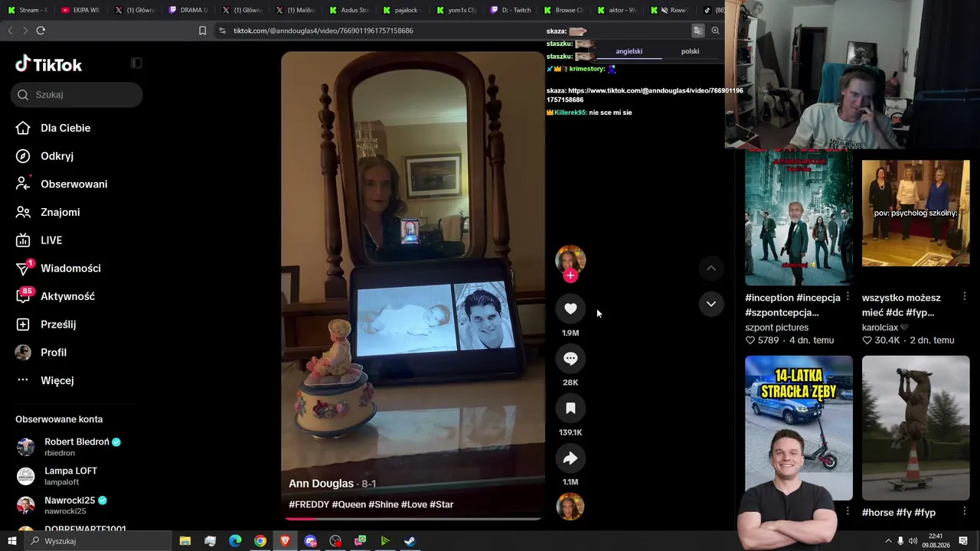Click the TikTok Szukaj search field
The height and width of the screenshot is (551, 980).
(x=77, y=95)
